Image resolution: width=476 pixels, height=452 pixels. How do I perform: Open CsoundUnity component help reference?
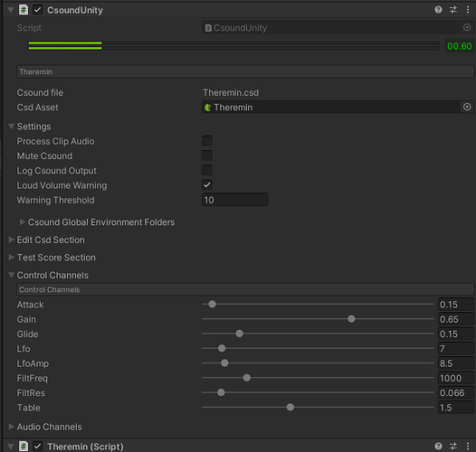click(438, 10)
